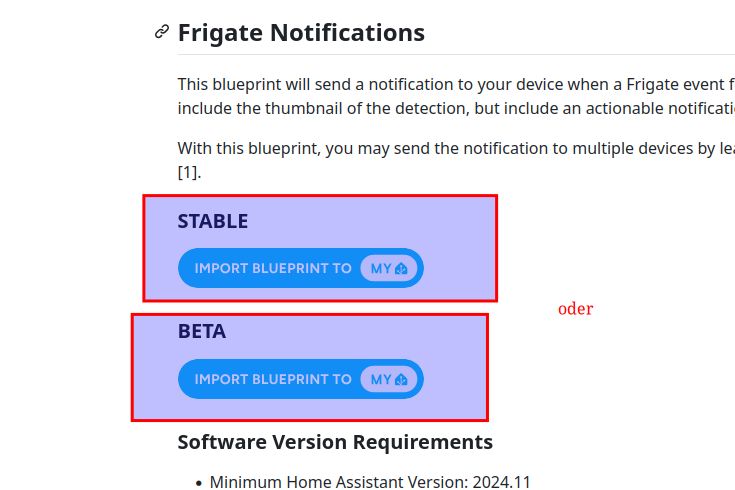Click the Home Assistant logo in BETA badge

point(402,380)
